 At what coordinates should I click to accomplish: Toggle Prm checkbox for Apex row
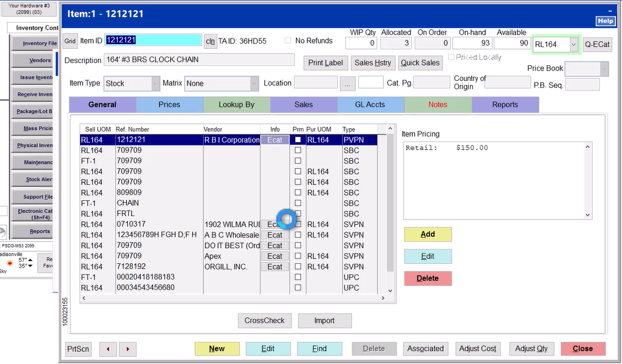(298, 256)
